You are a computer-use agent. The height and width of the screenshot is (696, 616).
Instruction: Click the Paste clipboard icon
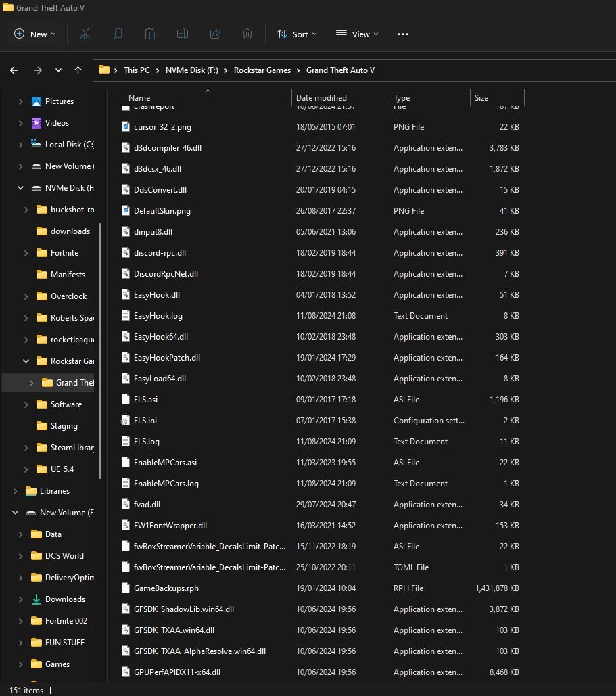[x=150, y=34]
